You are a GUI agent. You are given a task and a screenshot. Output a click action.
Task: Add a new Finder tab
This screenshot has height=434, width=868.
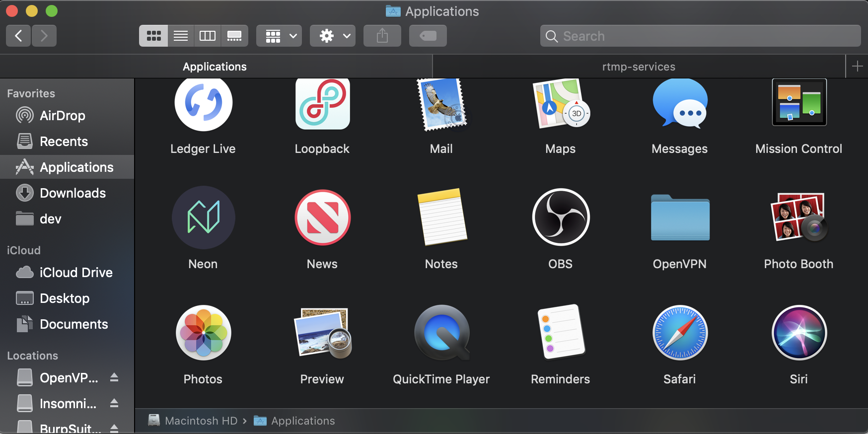[x=857, y=67]
